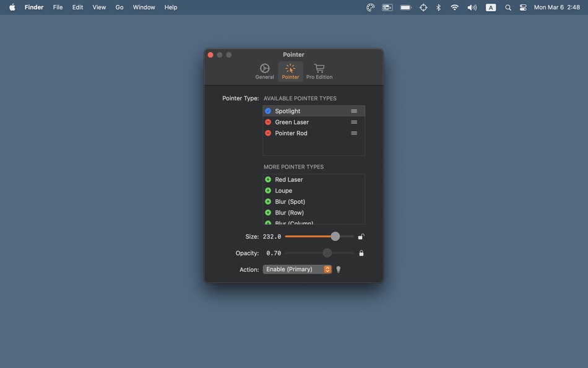Add Blur (Row) with its green plus

pyautogui.click(x=268, y=212)
